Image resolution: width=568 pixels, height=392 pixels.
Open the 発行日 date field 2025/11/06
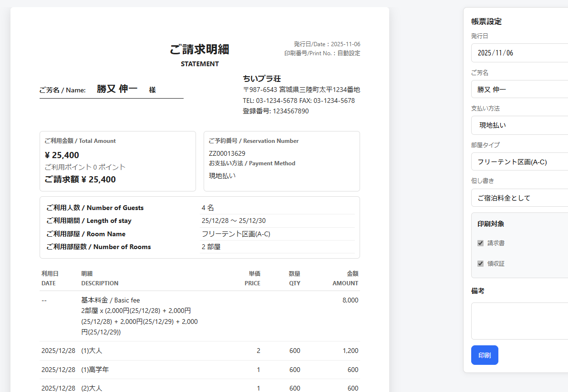519,53
